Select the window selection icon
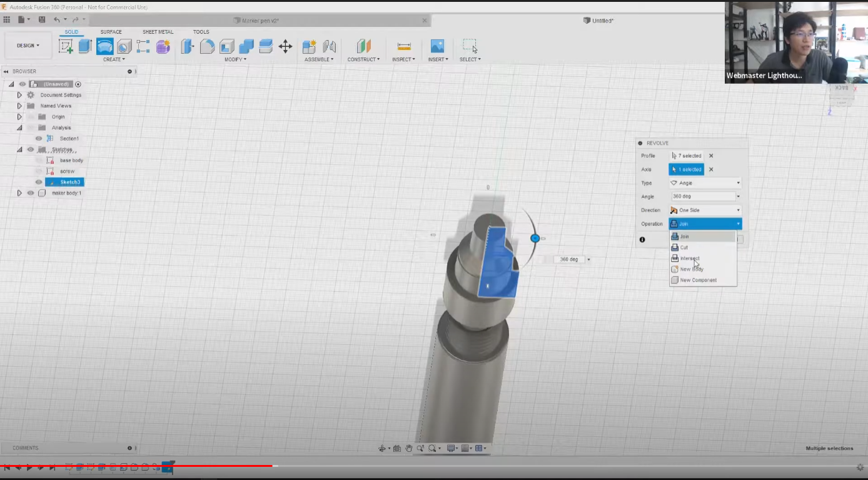The height and width of the screenshot is (480, 868). click(470, 46)
